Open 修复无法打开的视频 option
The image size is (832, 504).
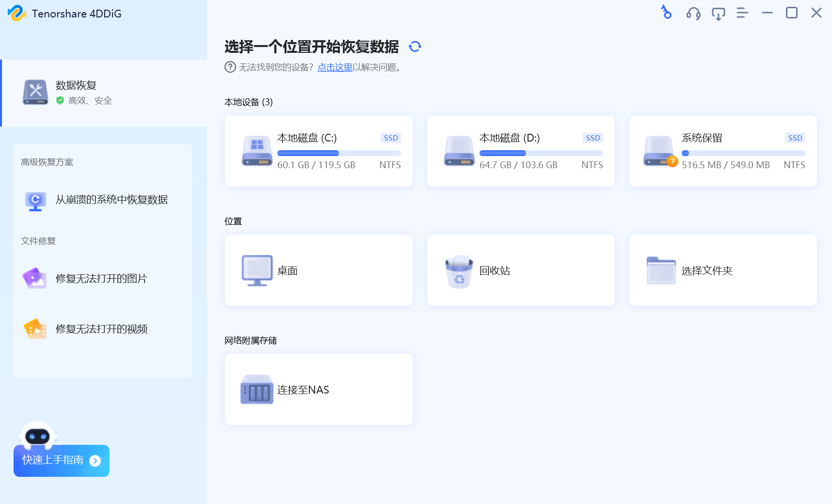point(103,329)
